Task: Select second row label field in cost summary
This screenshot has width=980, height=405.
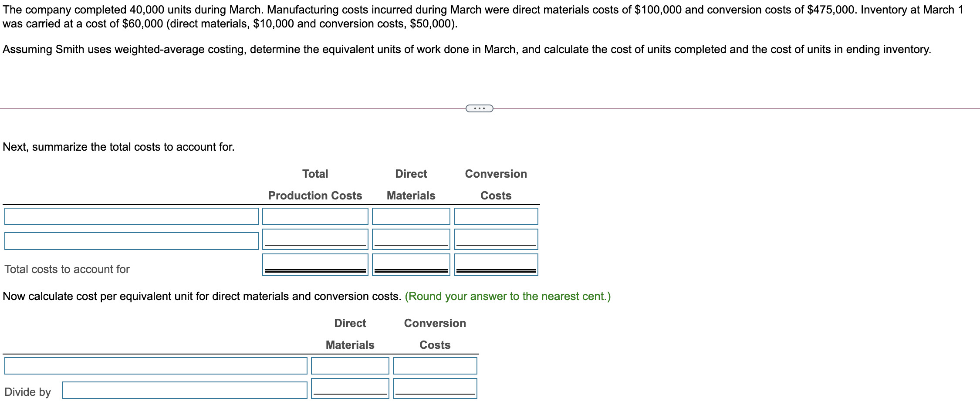Action: 132,241
